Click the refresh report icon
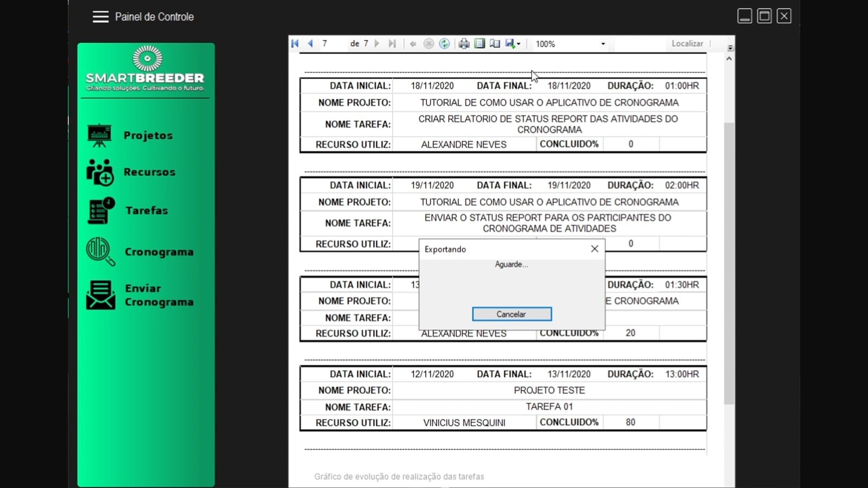 pos(444,44)
